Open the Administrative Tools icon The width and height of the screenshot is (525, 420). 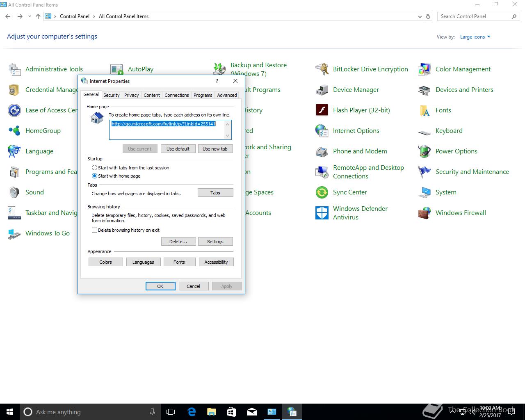pos(14,69)
